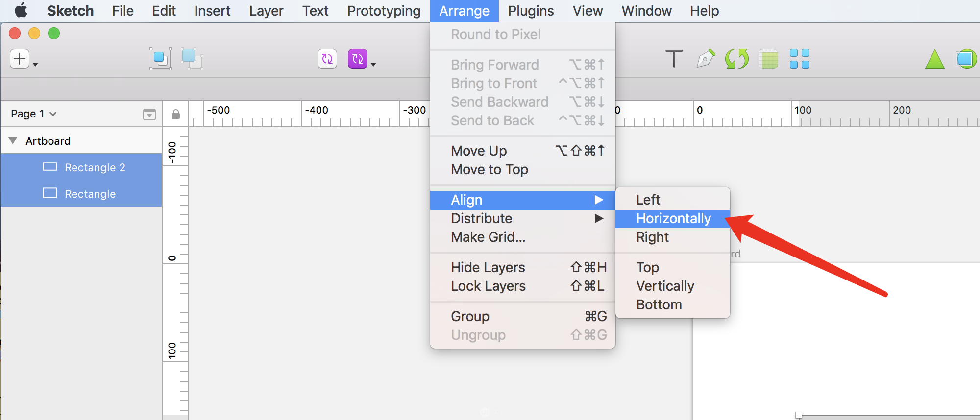Close the open Arrange menu

tap(464, 11)
